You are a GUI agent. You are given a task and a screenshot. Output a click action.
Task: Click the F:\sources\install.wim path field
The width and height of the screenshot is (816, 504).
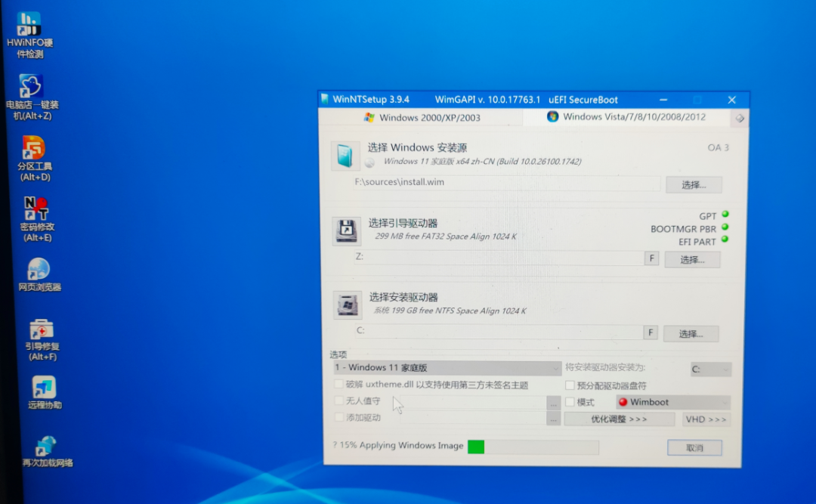point(506,183)
